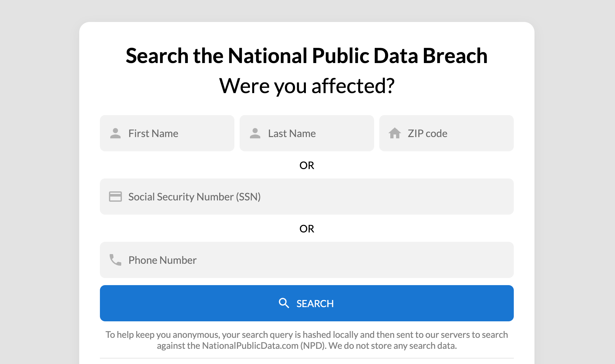Click the house icon in ZIP code field
Image resolution: width=615 pixels, height=364 pixels.
[x=395, y=133]
